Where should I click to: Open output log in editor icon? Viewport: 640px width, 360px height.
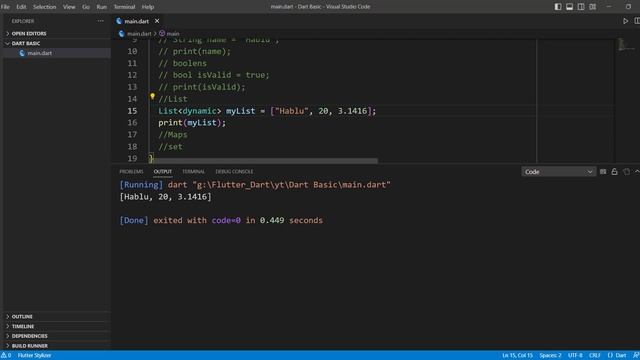coord(626,172)
